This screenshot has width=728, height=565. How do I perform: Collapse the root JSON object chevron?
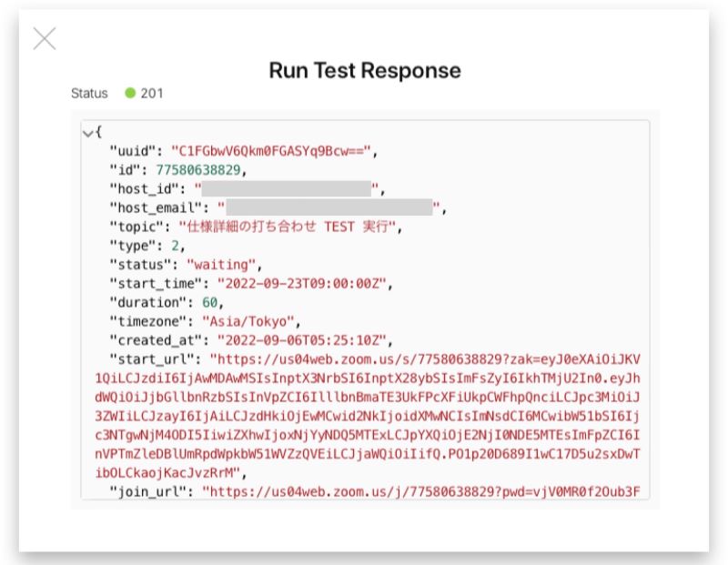[87, 134]
